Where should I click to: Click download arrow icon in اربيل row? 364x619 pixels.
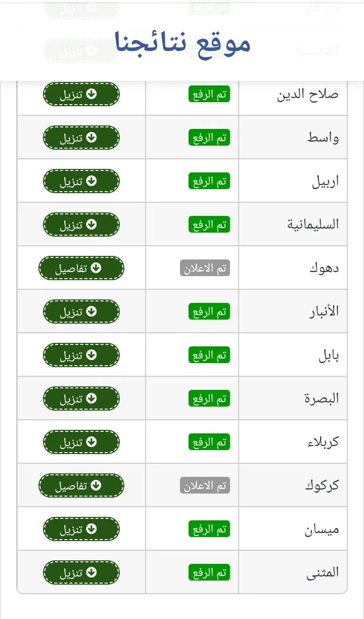[x=92, y=181]
